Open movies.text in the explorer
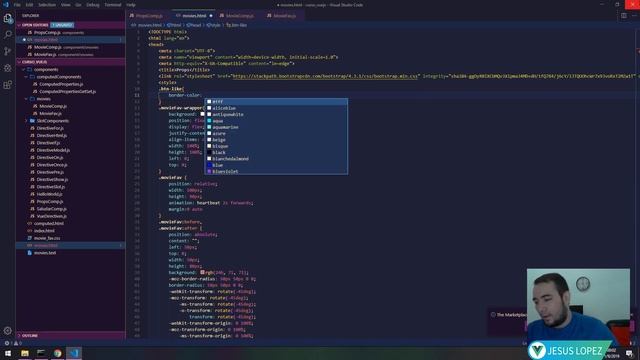 (x=45, y=253)
